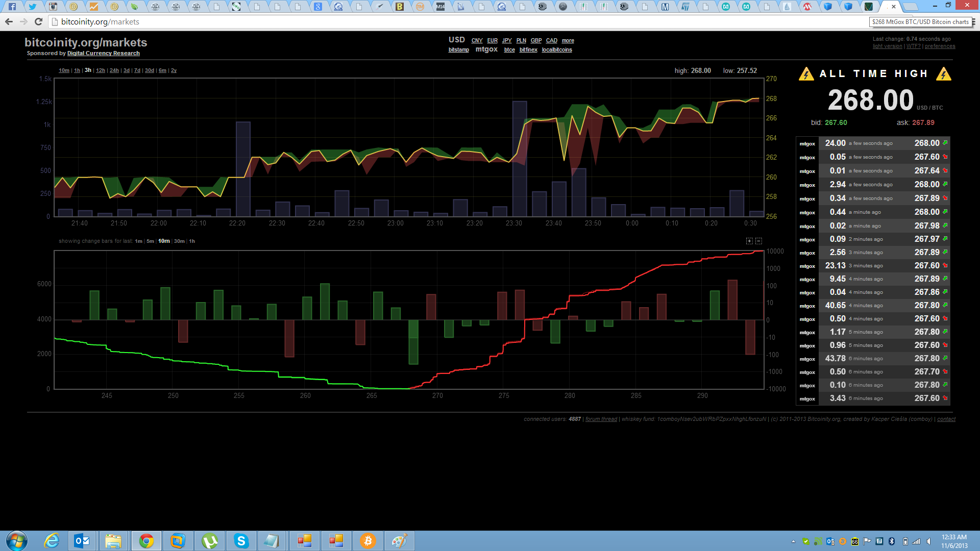
Task: Switch to the Twitter browser tab
Action: [33, 7]
